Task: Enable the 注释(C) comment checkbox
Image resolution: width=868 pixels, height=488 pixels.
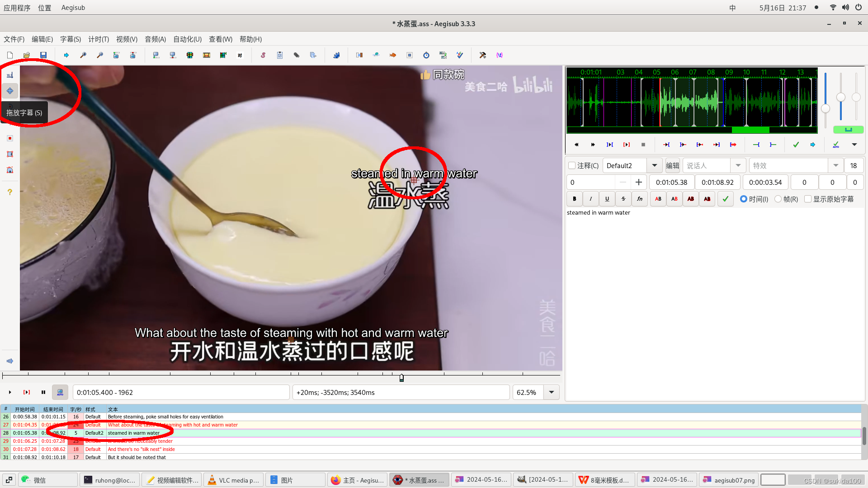Action: [572, 165]
